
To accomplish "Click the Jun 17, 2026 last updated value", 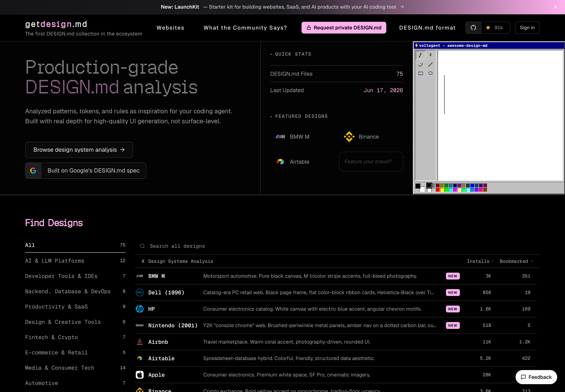I will (383, 90).
